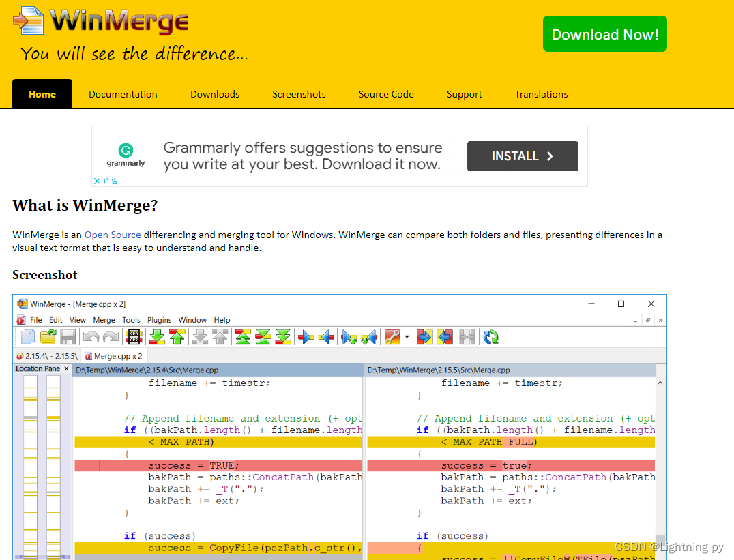Click the 'What is WinMerge?' heading

85,205
